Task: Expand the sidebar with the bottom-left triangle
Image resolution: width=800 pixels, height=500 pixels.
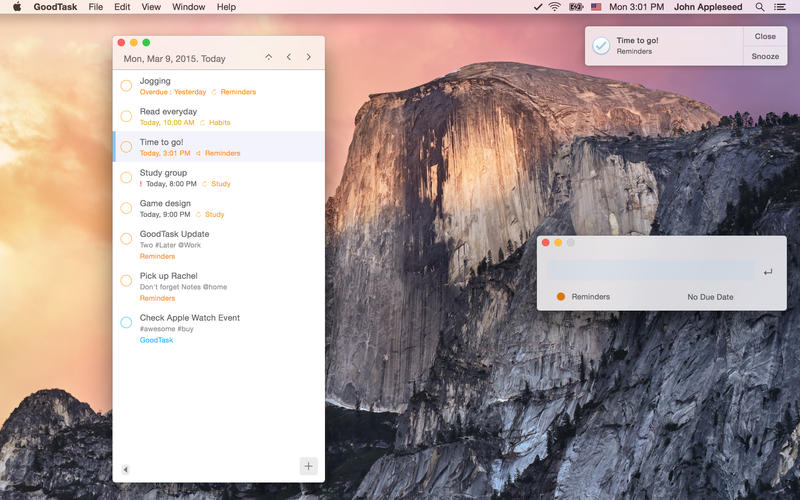Action: [x=125, y=469]
